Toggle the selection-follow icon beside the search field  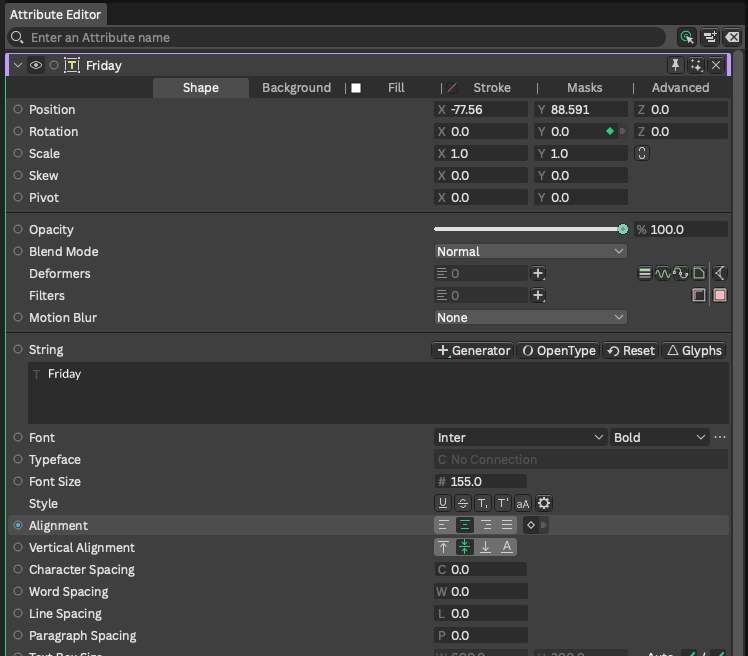(x=686, y=37)
